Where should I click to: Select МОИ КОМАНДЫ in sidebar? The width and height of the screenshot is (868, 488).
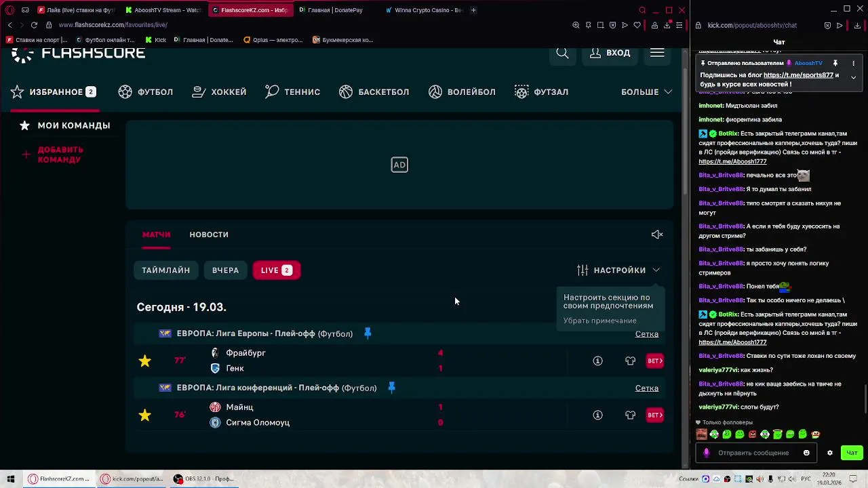tap(65, 125)
